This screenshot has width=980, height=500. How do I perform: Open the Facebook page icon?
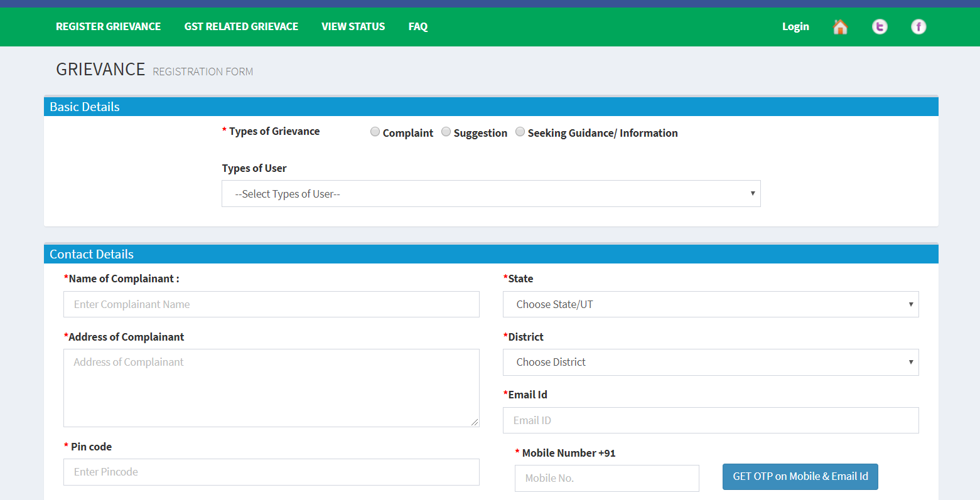pos(918,26)
